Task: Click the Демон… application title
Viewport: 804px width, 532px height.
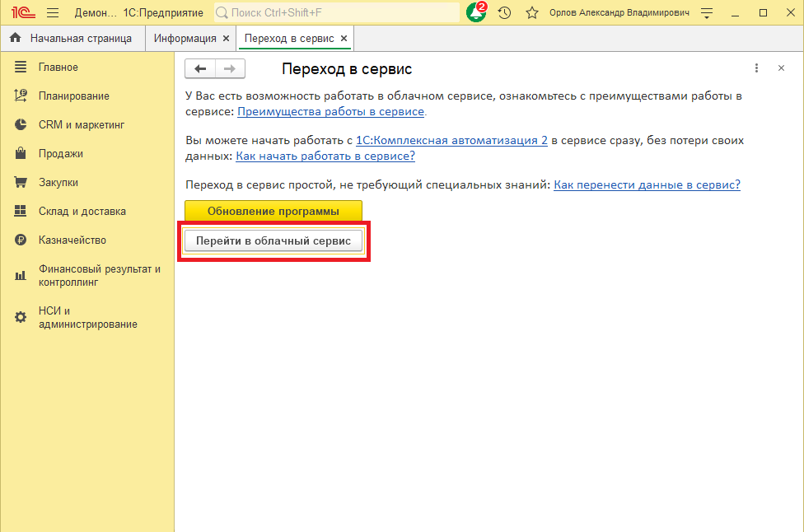Action: pyautogui.click(x=96, y=13)
